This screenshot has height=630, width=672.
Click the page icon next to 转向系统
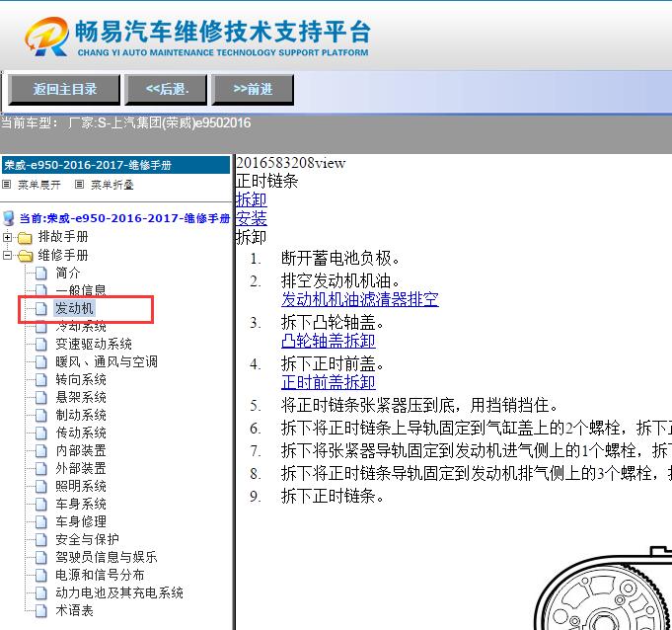pos(41,380)
